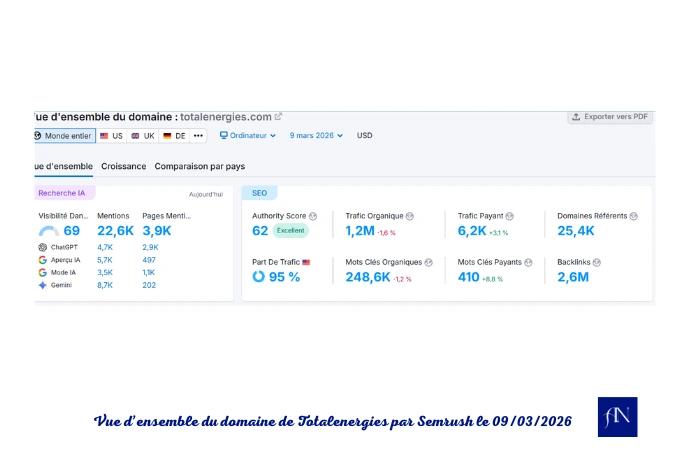Click the FN logo thumbnail

617,417
